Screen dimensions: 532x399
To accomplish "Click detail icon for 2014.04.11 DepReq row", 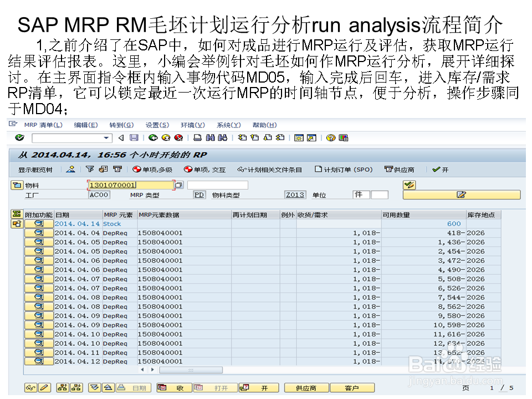I will pyautogui.click(x=39, y=352).
